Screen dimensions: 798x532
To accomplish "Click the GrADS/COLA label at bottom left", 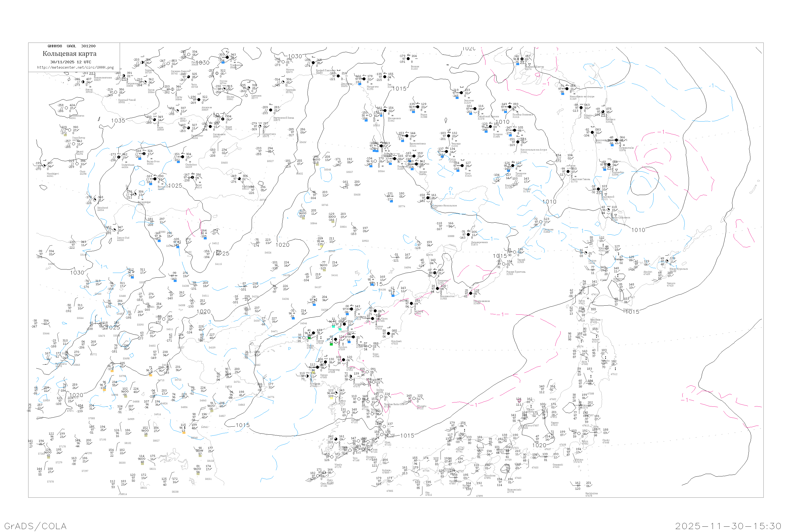I will tap(35, 526).
